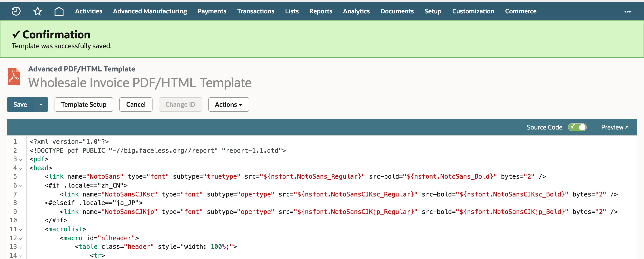Screen dimensions: 644x259
Task: Click the PDF template page icon
Action: coord(14,76)
